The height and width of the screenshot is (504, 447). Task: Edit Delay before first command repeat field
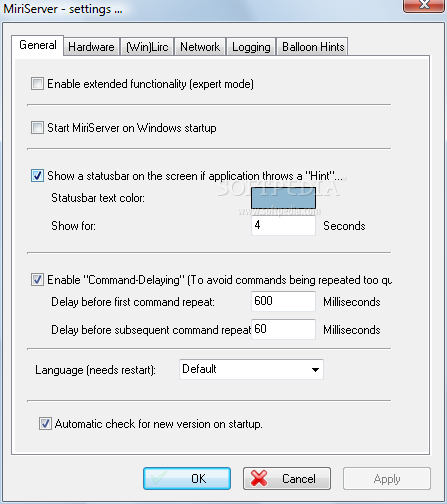283,301
